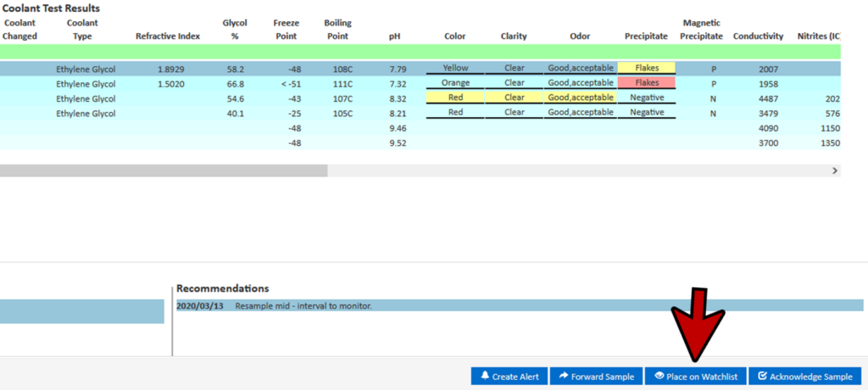Click the yellow-highlighted Good,acceptable odor cell

[x=581, y=97]
